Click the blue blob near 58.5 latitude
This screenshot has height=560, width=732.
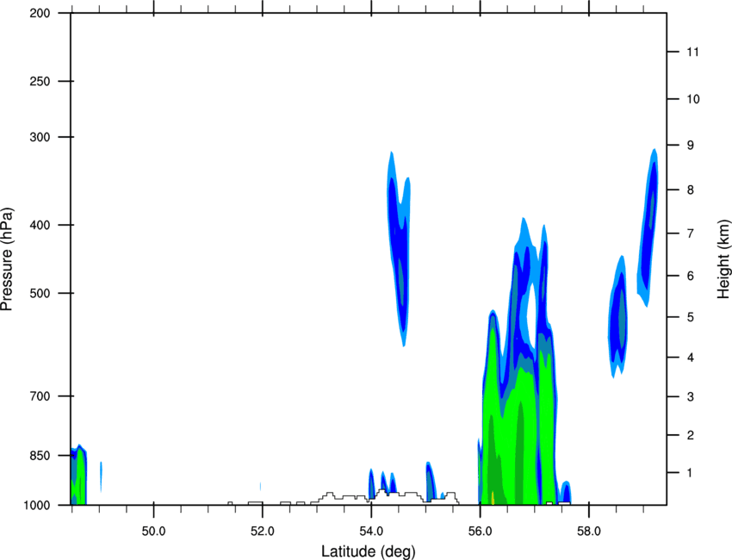point(618,318)
